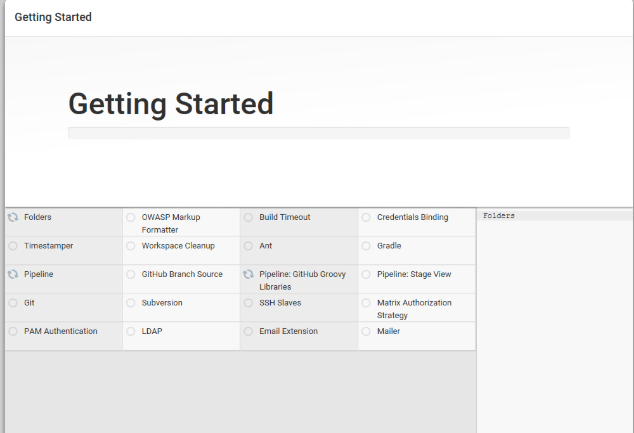Click the pending circle beside OWASP Markup Formatter

(131, 218)
